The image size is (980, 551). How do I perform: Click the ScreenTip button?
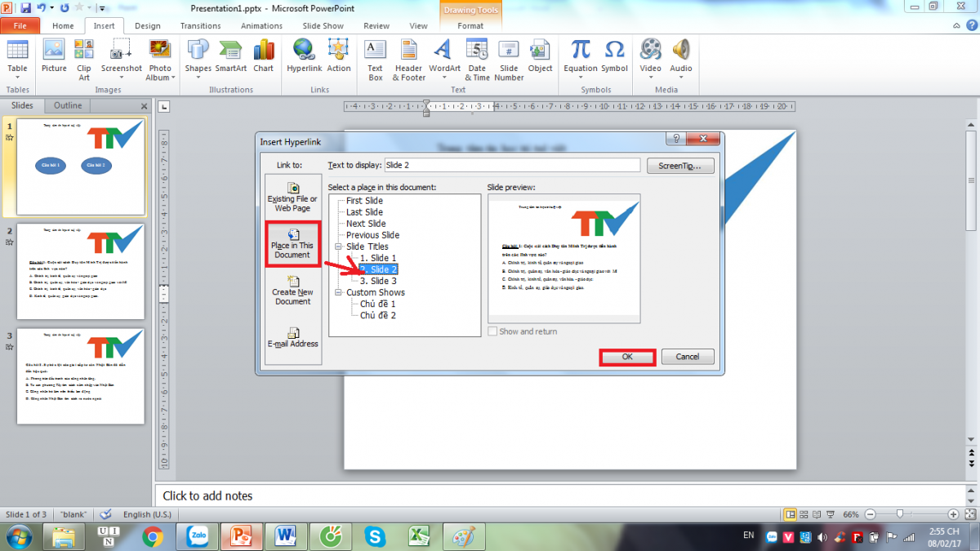[x=680, y=166]
